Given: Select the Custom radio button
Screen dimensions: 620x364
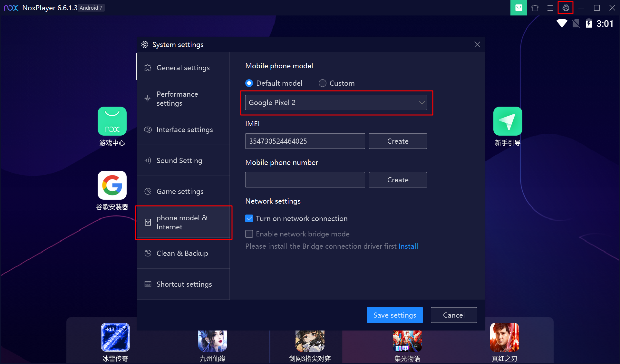Looking at the screenshot, I should point(322,83).
